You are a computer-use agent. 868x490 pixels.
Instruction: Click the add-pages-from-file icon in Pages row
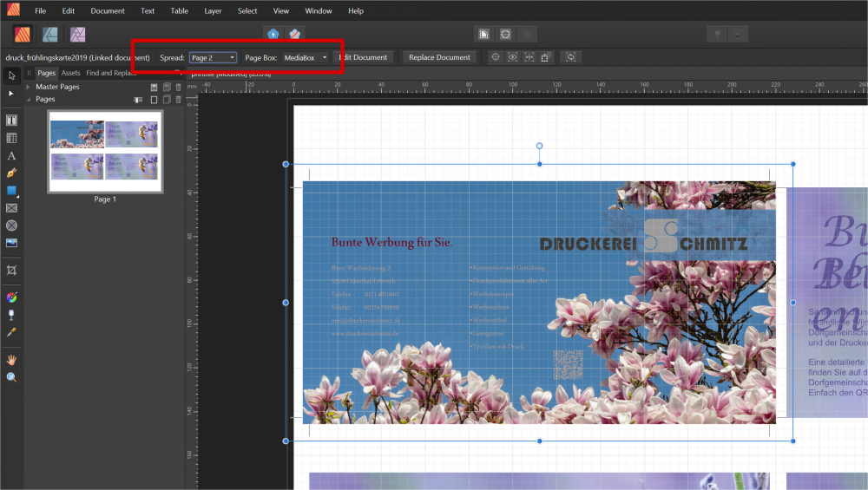click(x=138, y=100)
